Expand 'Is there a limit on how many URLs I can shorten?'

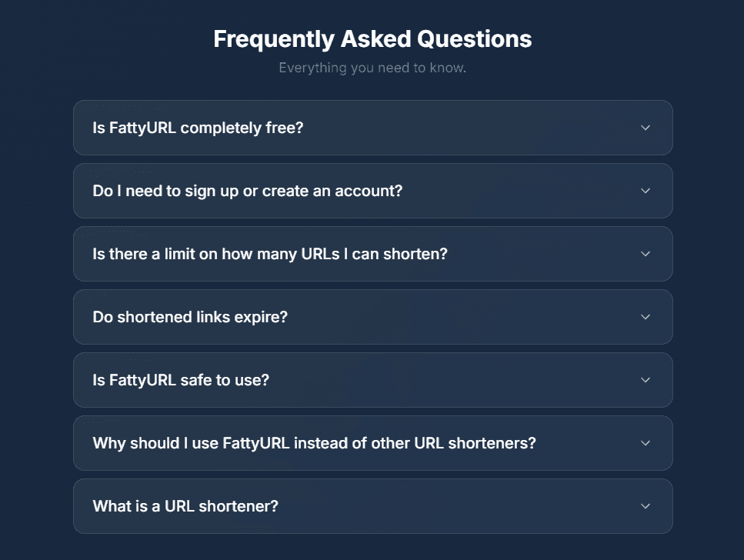pos(372,254)
